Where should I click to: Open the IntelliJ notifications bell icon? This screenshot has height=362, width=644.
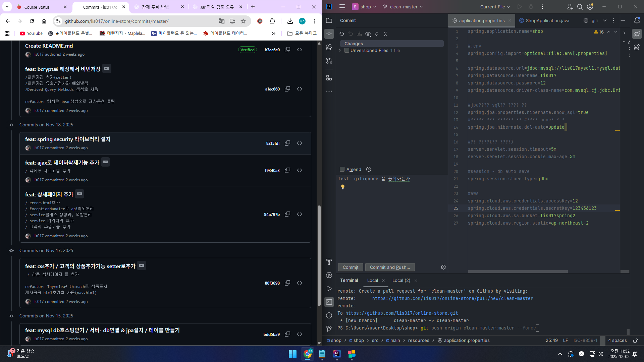pos(637,20)
